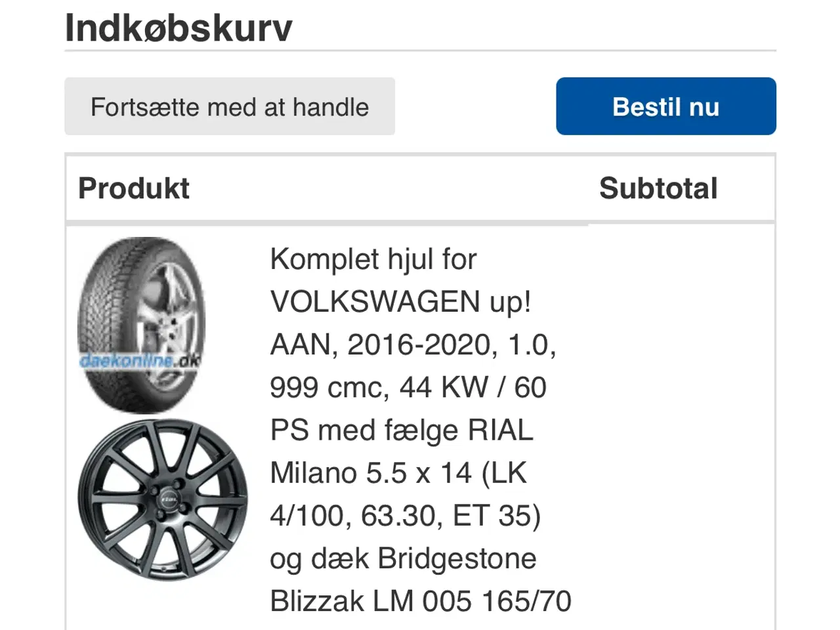840x630 pixels.
Task: Click the blue order button labeled Bestil nu
Action: [665, 106]
